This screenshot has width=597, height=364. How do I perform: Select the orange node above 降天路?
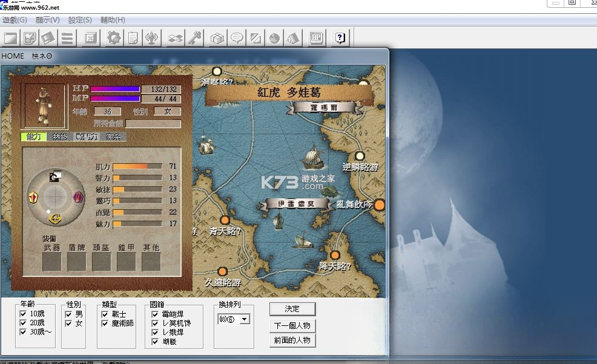335,255
